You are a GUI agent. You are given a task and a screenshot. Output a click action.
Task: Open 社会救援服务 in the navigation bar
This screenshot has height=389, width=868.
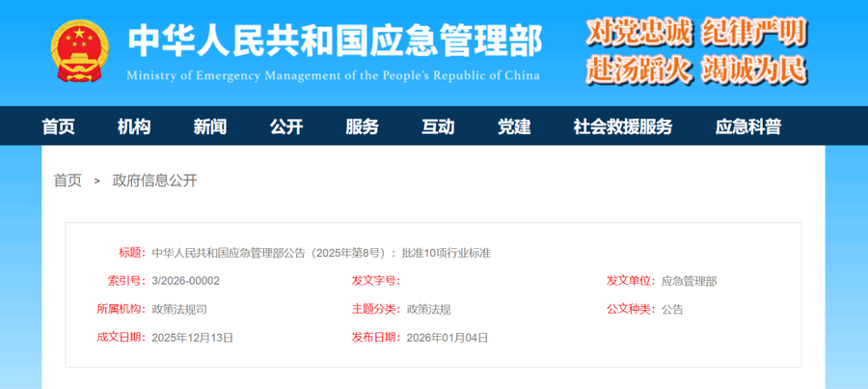pos(622,126)
